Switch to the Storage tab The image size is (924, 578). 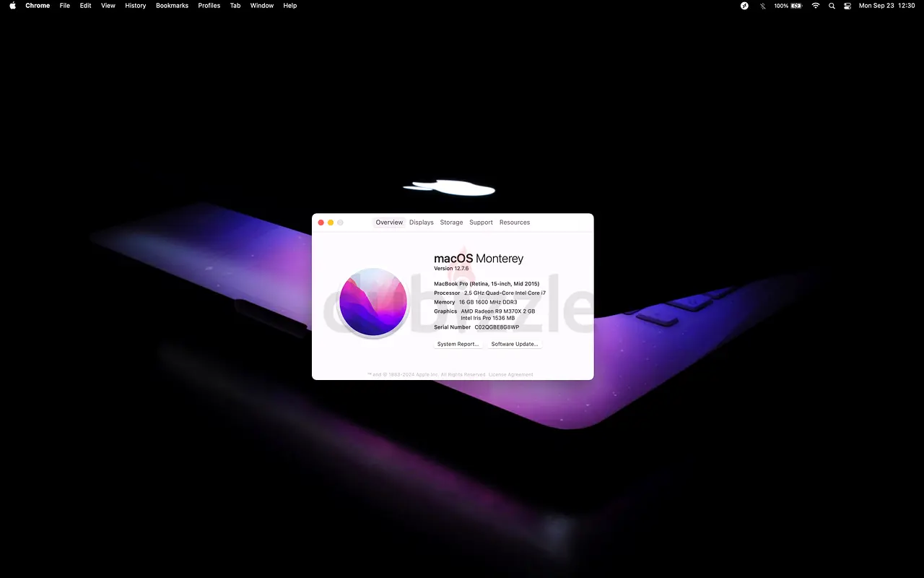[x=451, y=223]
